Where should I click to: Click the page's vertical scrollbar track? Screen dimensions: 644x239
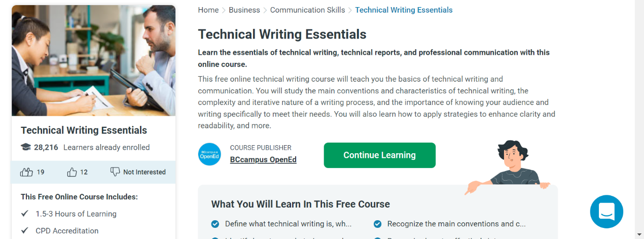click(639, 119)
